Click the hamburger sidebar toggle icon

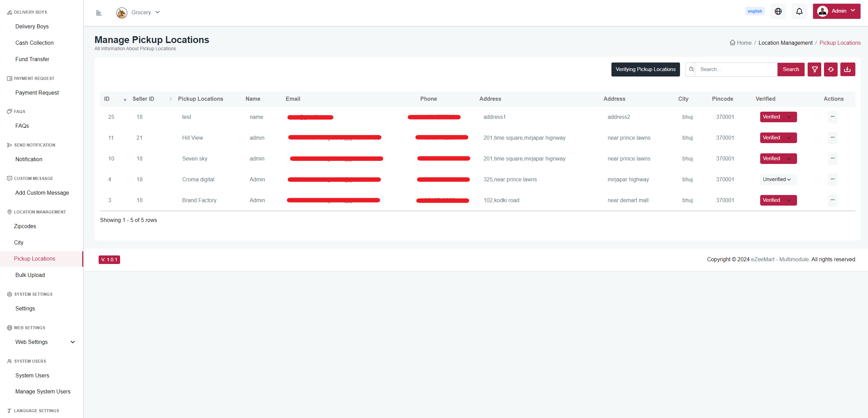(x=99, y=13)
